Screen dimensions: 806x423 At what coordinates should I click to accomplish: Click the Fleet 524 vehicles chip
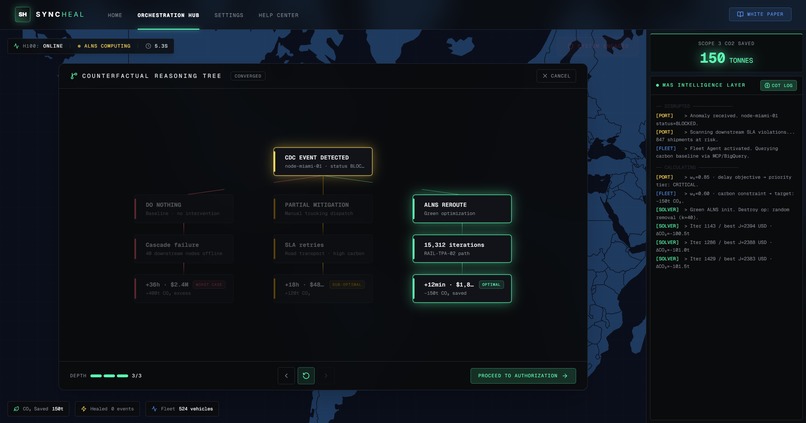click(182, 409)
